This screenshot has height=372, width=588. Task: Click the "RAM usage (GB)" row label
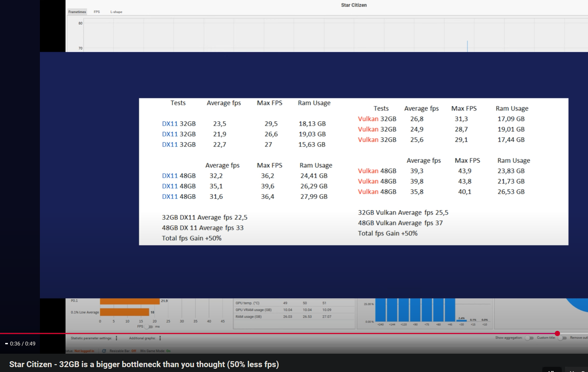click(249, 317)
